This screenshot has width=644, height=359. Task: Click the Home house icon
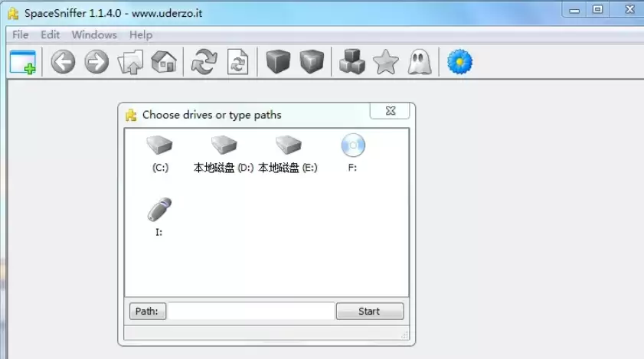[164, 61]
